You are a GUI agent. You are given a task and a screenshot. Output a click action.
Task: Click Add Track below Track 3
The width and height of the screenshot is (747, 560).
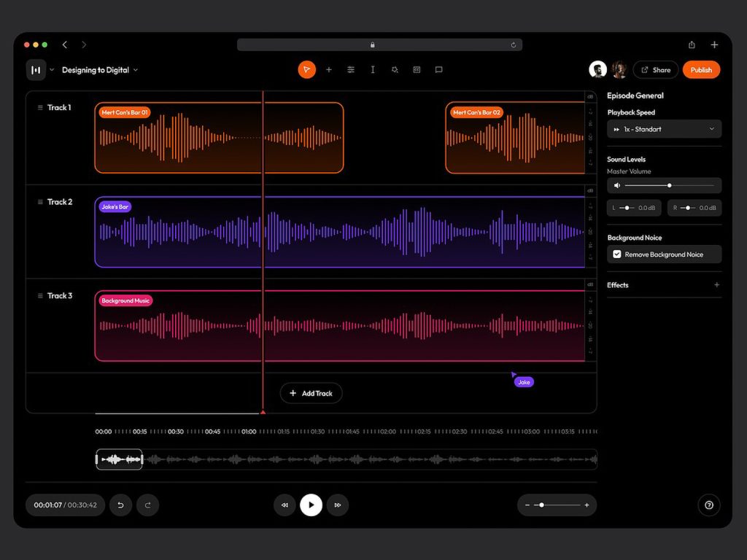(311, 393)
